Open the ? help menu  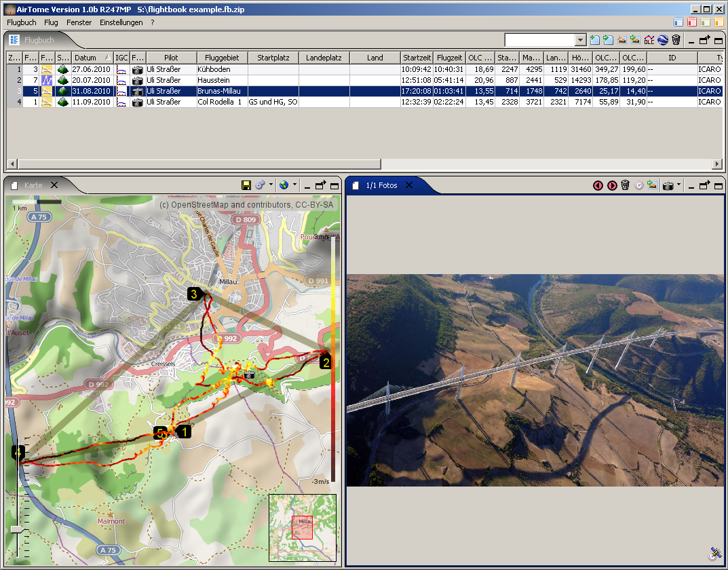click(152, 22)
